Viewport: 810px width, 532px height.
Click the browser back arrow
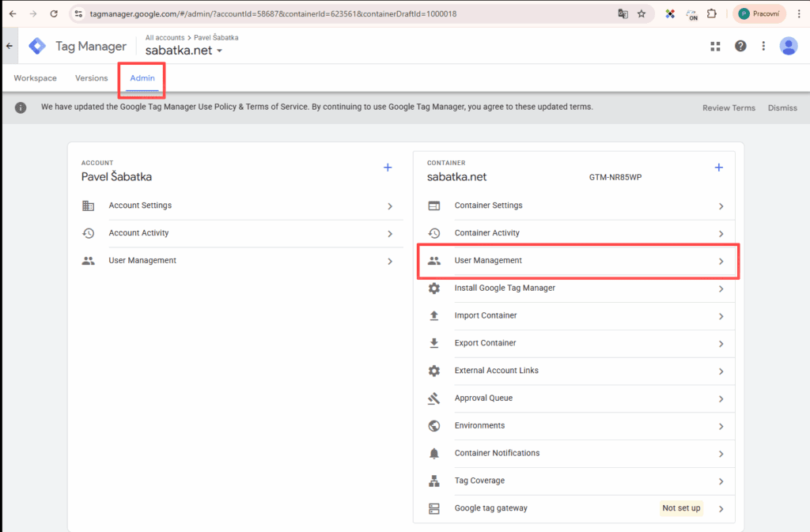(x=13, y=14)
